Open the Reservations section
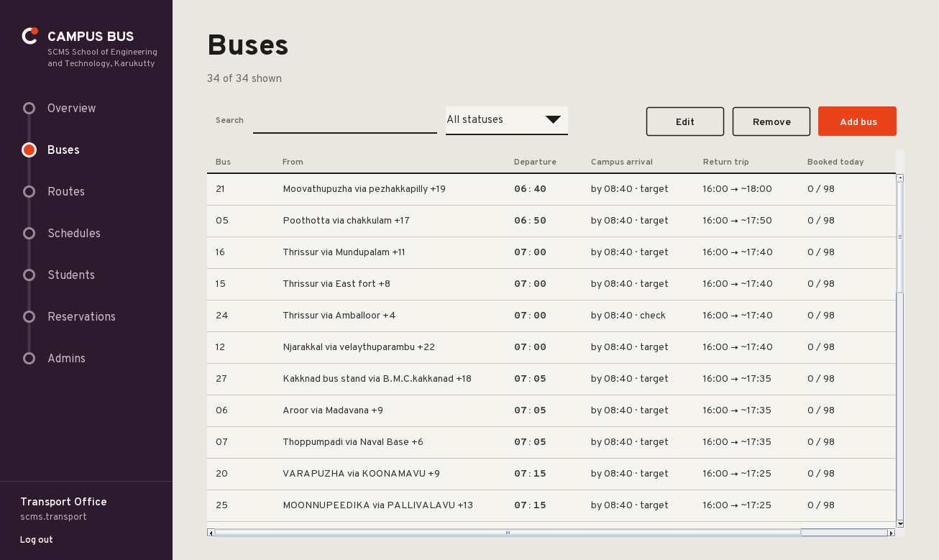 pos(81,317)
